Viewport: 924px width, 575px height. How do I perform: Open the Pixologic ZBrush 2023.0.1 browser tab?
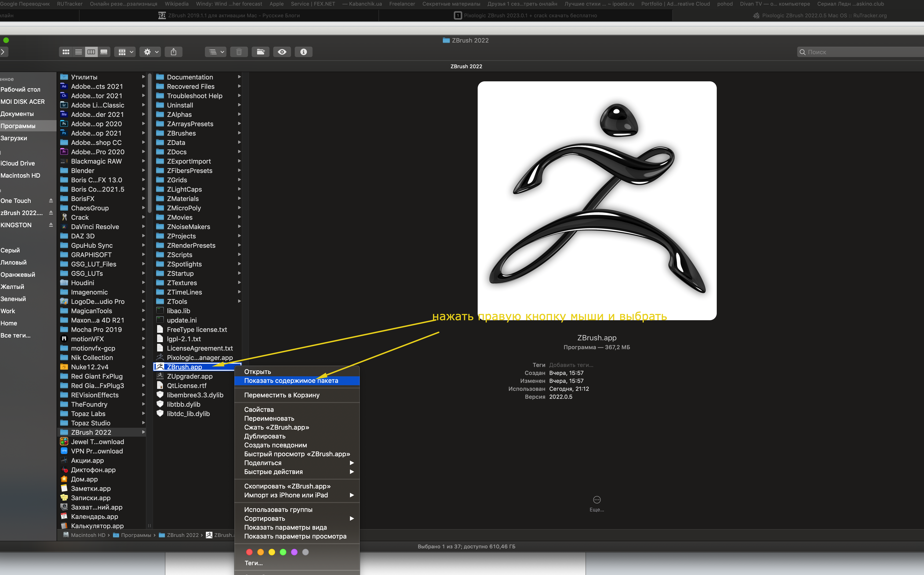click(526, 16)
